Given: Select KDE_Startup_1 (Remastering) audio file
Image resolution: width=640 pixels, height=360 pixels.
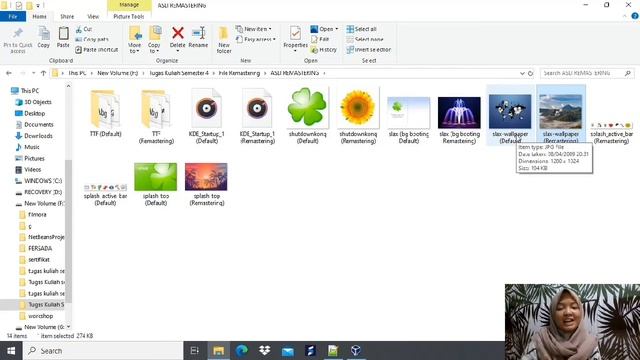Looking at the screenshot, I should (x=257, y=117).
